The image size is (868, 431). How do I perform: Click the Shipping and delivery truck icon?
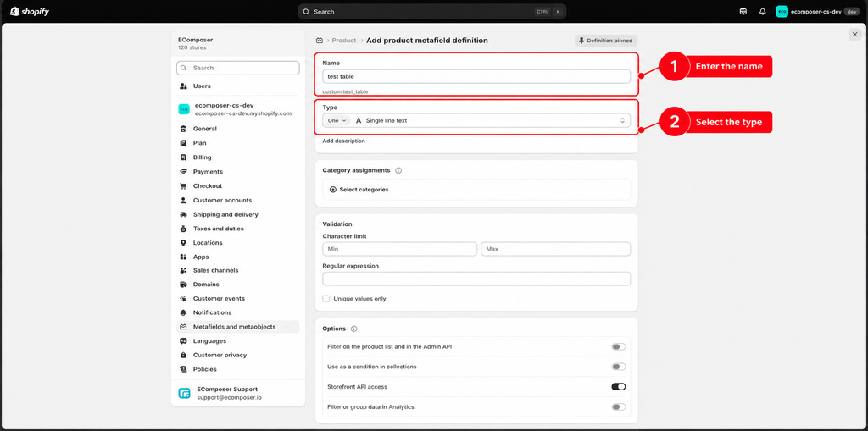[183, 215]
